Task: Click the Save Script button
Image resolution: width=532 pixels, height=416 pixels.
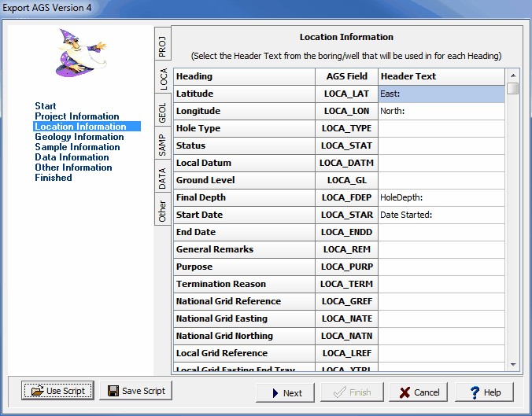Action: coord(135,391)
